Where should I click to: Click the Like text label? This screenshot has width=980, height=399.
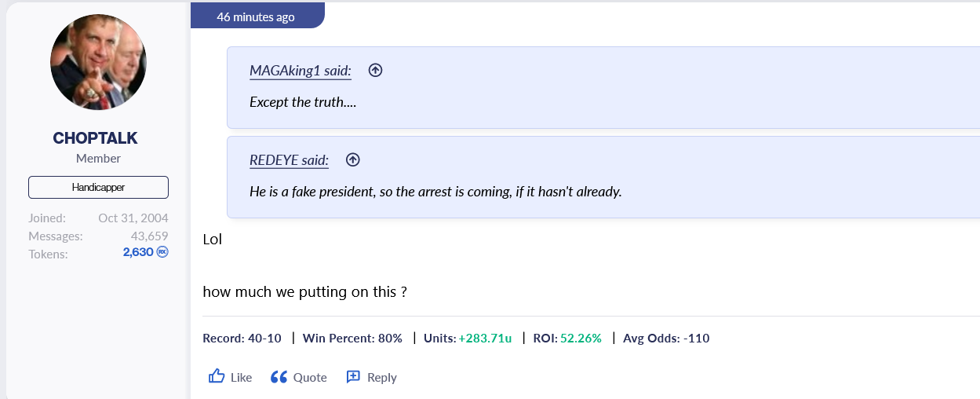(x=242, y=377)
